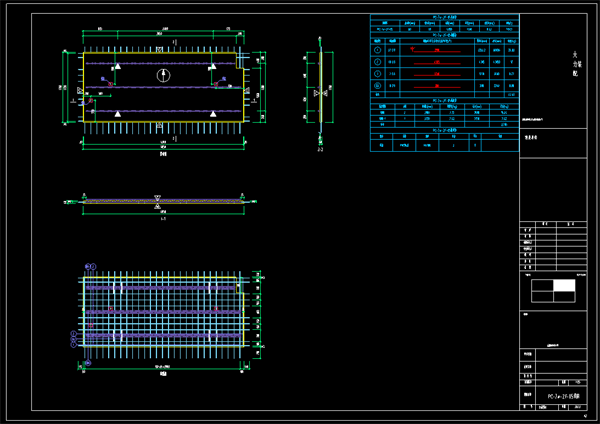The width and height of the screenshot is (600, 424).
Task: Click purple circled tag below the bottom plan
Action: pyautogui.click(x=88, y=362)
